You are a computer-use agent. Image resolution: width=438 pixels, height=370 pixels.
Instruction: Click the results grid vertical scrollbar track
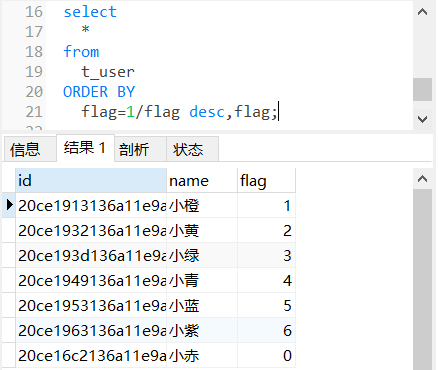coord(422,279)
